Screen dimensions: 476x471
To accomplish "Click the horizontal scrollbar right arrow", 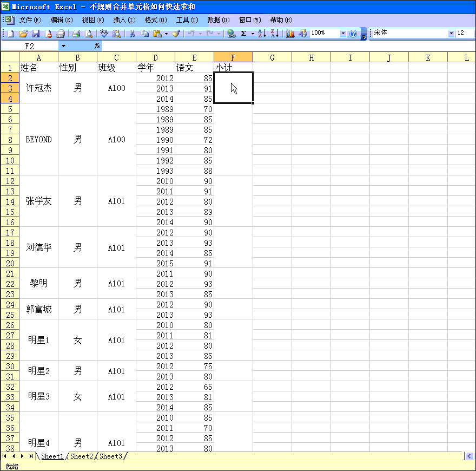I will (x=469, y=456).
